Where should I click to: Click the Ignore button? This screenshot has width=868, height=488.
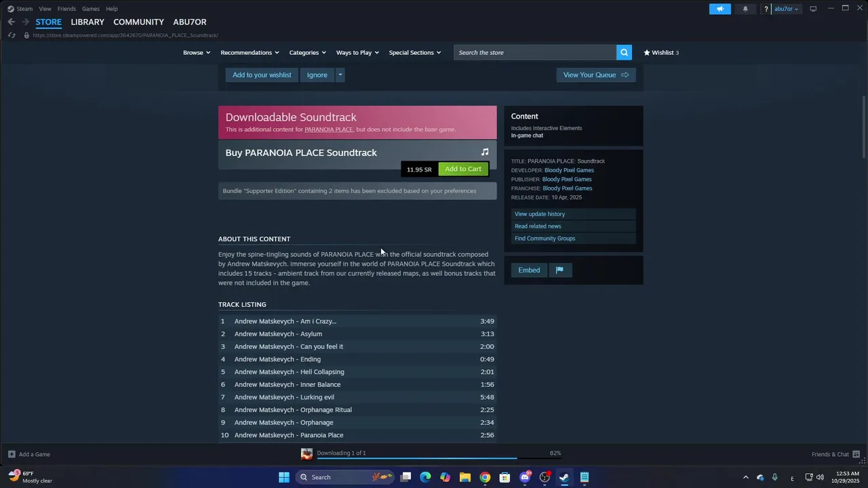[317, 75]
